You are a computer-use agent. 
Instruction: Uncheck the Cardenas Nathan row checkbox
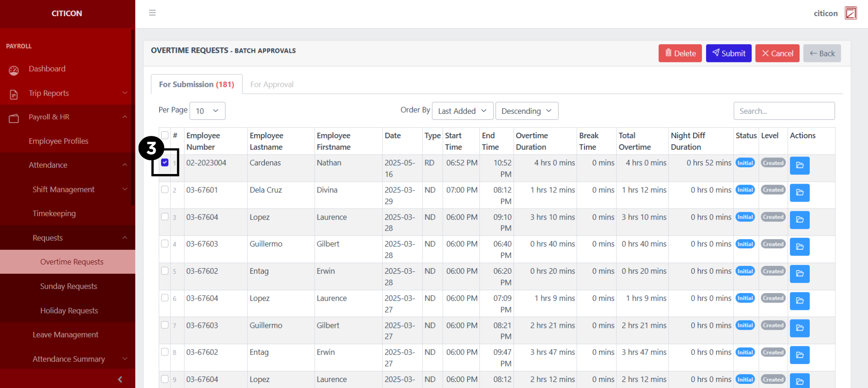(x=165, y=163)
